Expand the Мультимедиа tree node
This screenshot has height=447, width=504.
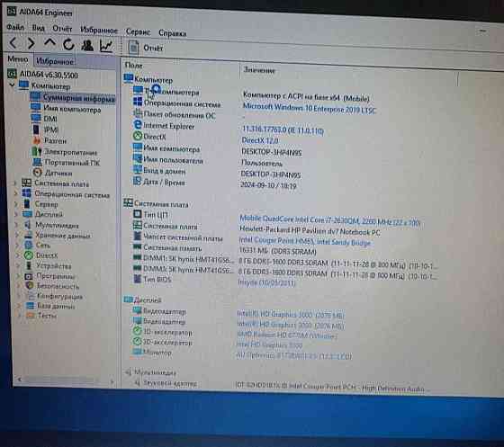(17, 225)
